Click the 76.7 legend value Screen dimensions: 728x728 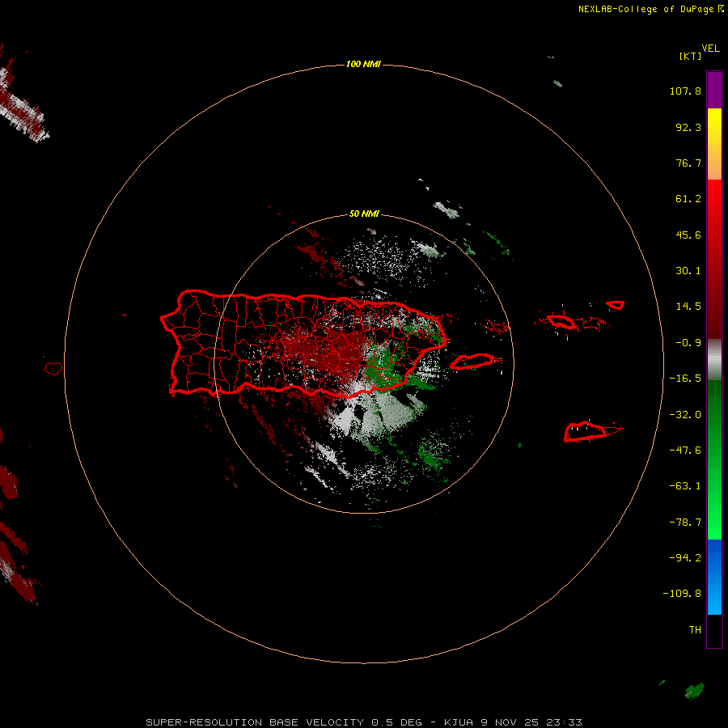tap(688, 163)
